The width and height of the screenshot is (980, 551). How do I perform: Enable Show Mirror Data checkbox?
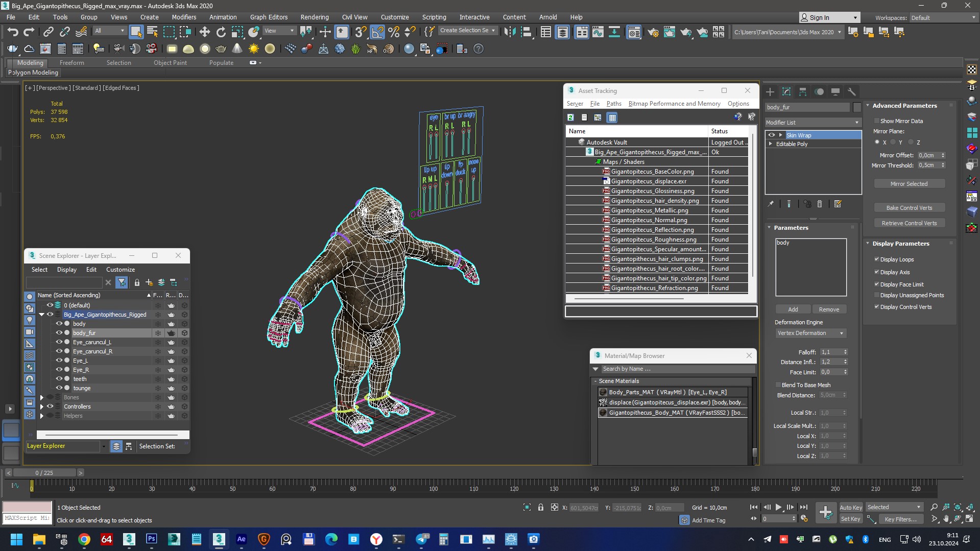click(877, 121)
